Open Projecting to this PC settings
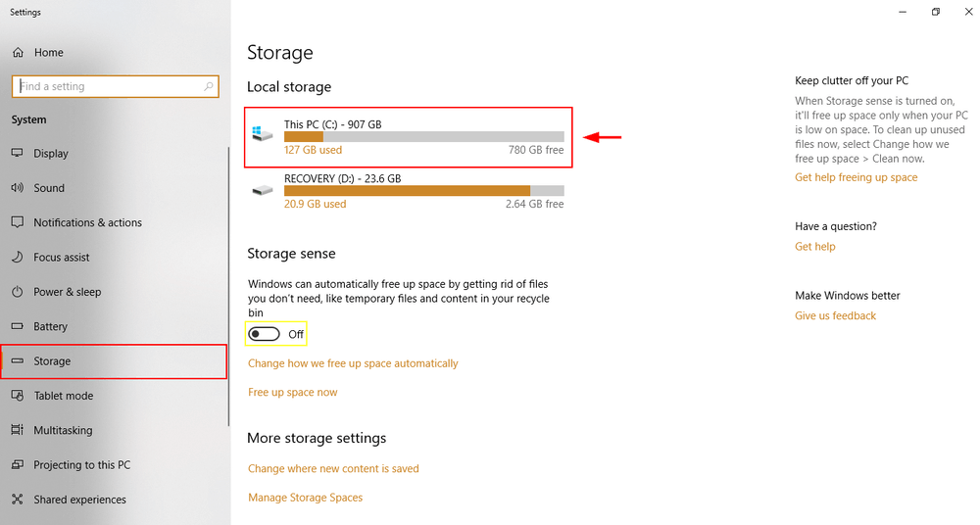 coord(81,465)
